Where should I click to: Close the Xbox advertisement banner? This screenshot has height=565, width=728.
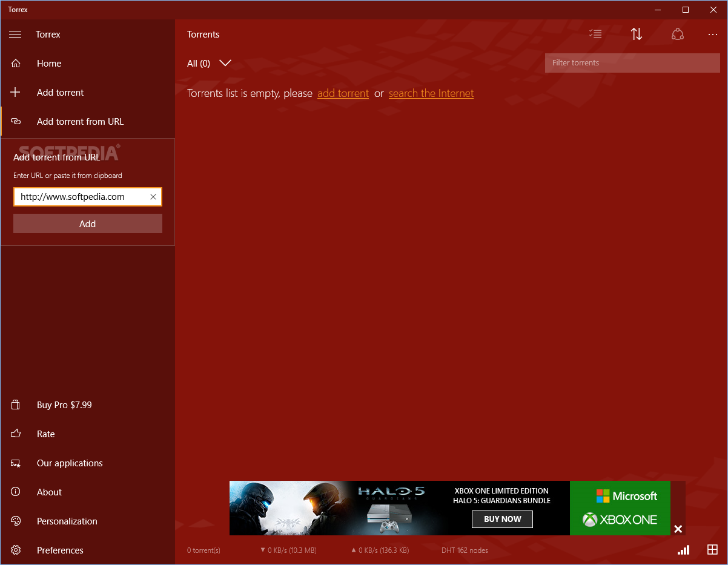tap(678, 529)
